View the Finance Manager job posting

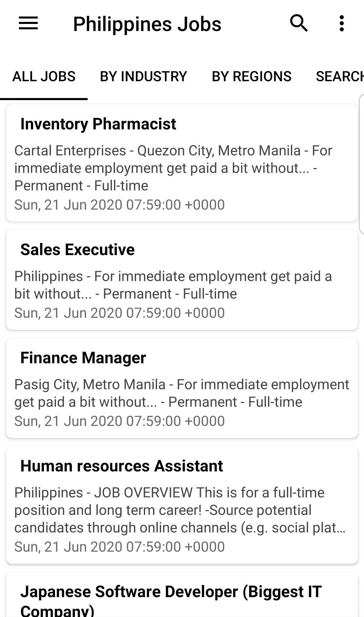(x=182, y=388)
